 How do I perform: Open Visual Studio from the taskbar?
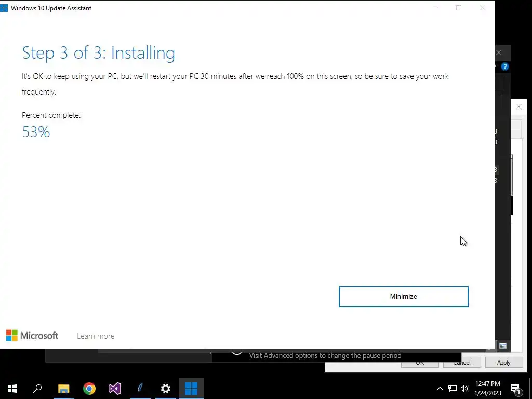pyautogui.click(x=115, y=389)
